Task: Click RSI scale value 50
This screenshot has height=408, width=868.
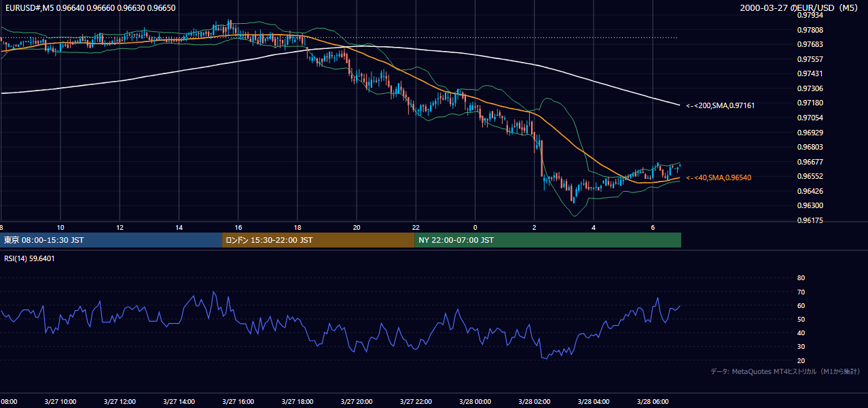Action: point(801,319)
